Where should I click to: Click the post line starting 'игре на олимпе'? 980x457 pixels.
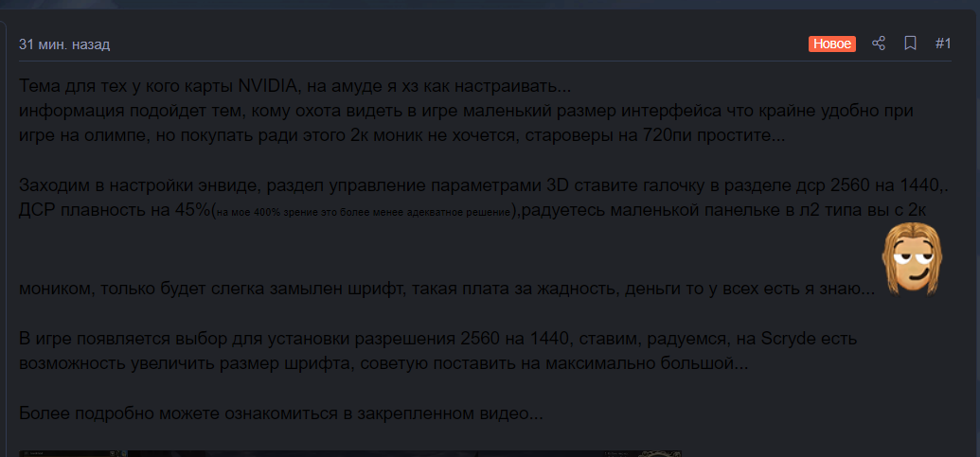(401, 135)
